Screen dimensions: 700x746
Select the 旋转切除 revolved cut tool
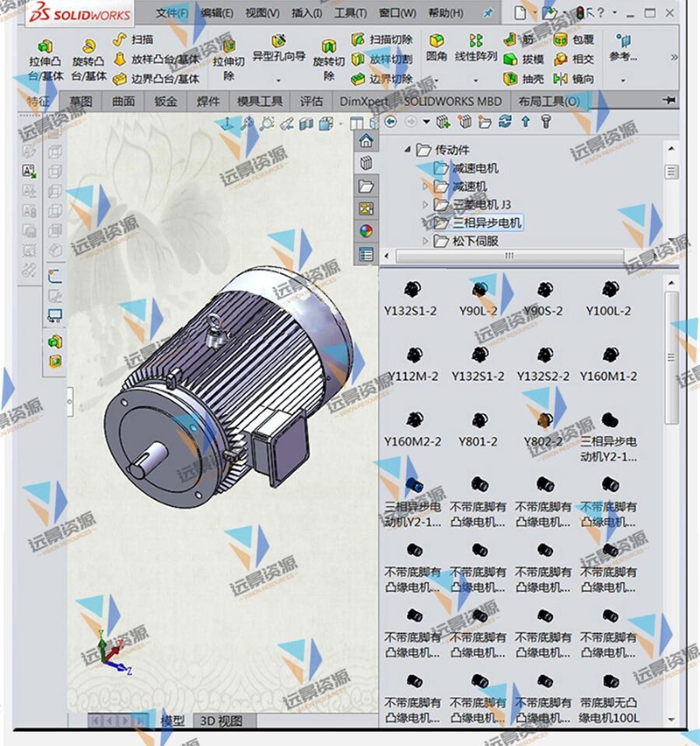click(329, 60)
